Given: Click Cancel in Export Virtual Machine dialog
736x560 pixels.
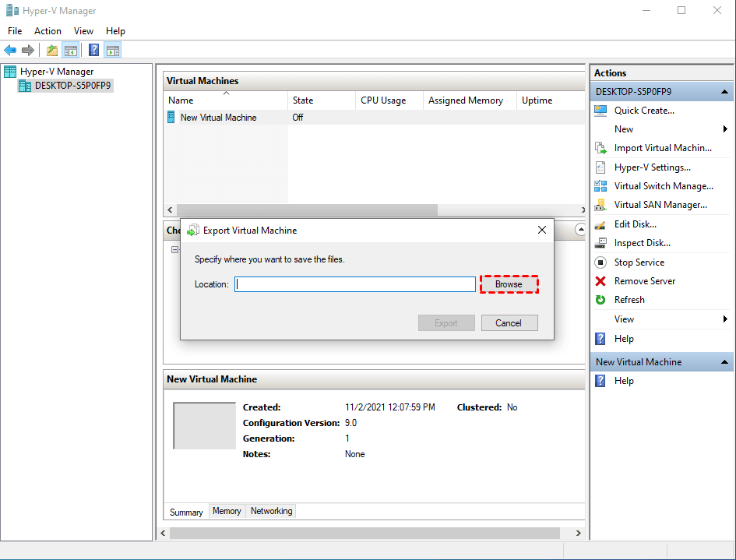Looking at the screenshot, I should (509, 323).
